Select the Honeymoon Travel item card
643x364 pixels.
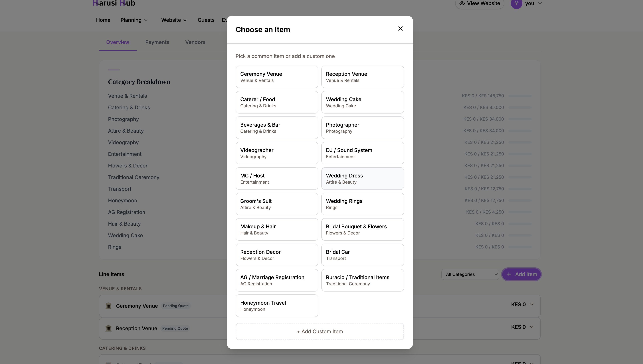[276, 306]
